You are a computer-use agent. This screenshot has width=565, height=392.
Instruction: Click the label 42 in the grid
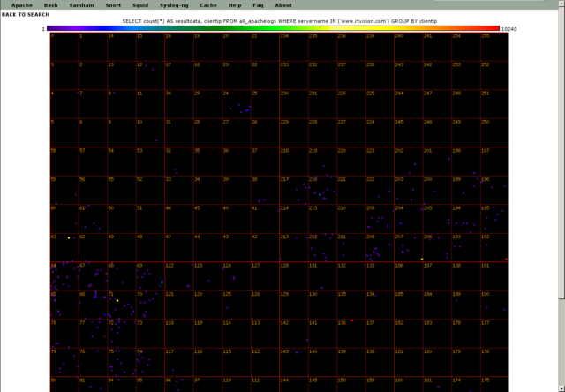(x=254, y=237)
